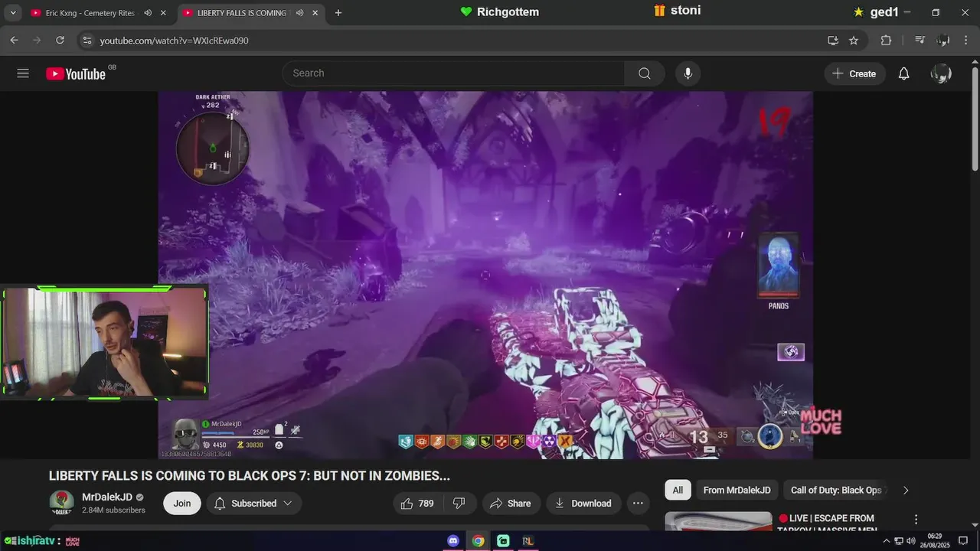Open a new browser tab with plus
980x551 pixels.
coord(338,13)
